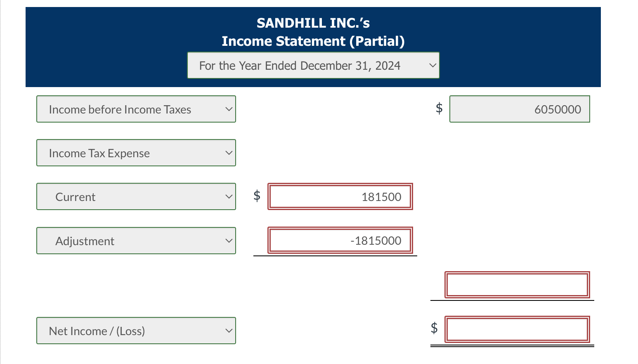This screenshot has height=364, width=638.
Task: Open the 'Adjustment' dropdown selector
Action: click(x=136, y=241)
